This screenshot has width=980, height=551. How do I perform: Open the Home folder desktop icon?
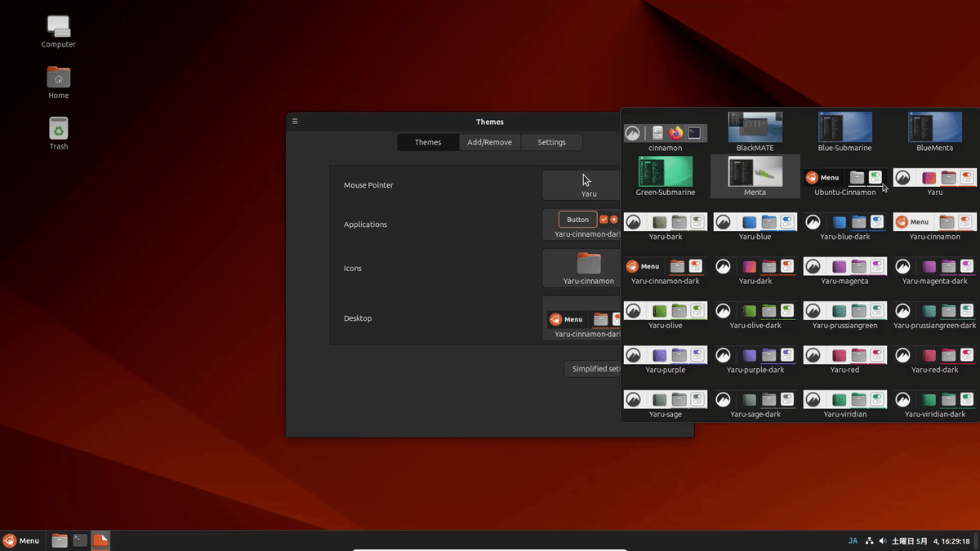tap(59, 82)
